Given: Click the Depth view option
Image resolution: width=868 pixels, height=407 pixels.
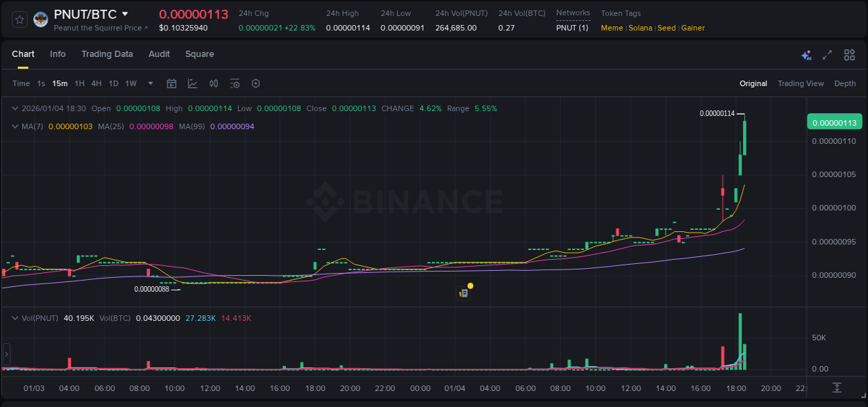Looking at the screenshot, I should click(x=845, y=83).
